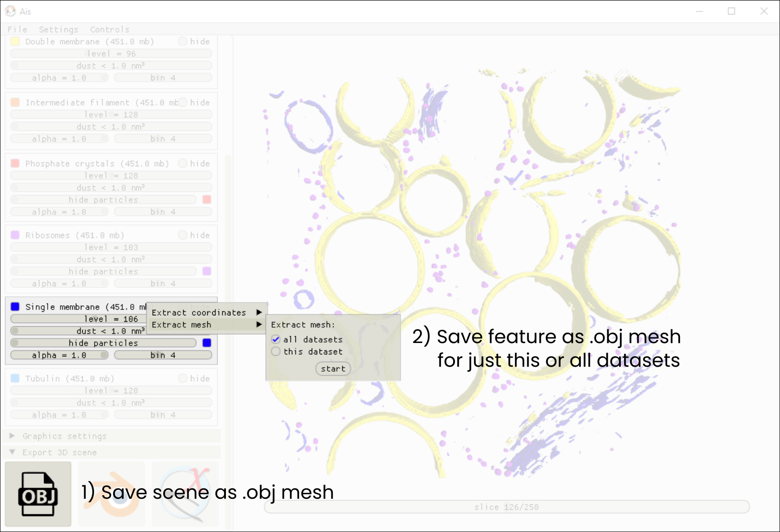Export the 3D scene to Blender
Image resolution: width=780 pixels, height=532 pixels.
click(112, 494)
